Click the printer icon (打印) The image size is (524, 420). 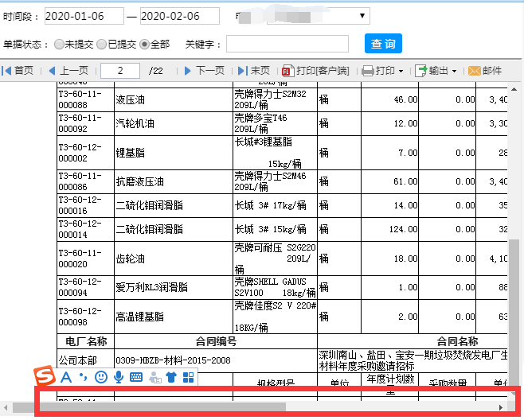tap(368, 71)
